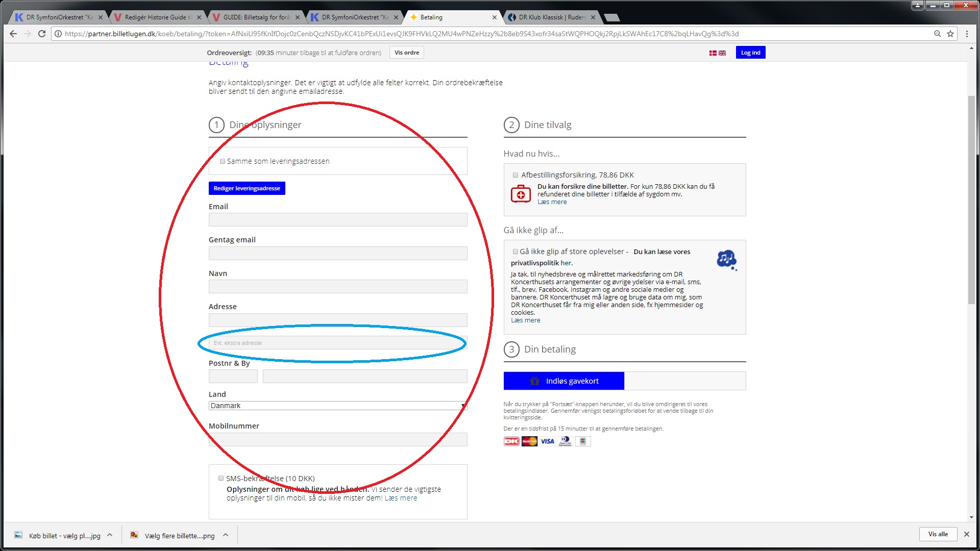Screen dimensions: 980x551
Task: Click into the Email input field
Action: tap(337, 220)
